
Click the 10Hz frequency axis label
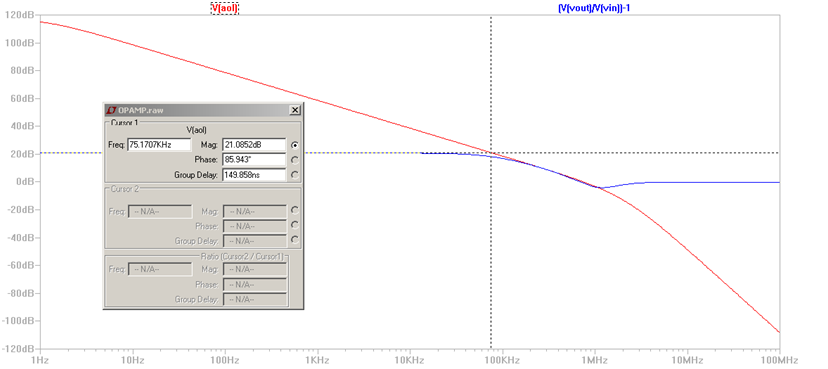click(x=133, y=360)
